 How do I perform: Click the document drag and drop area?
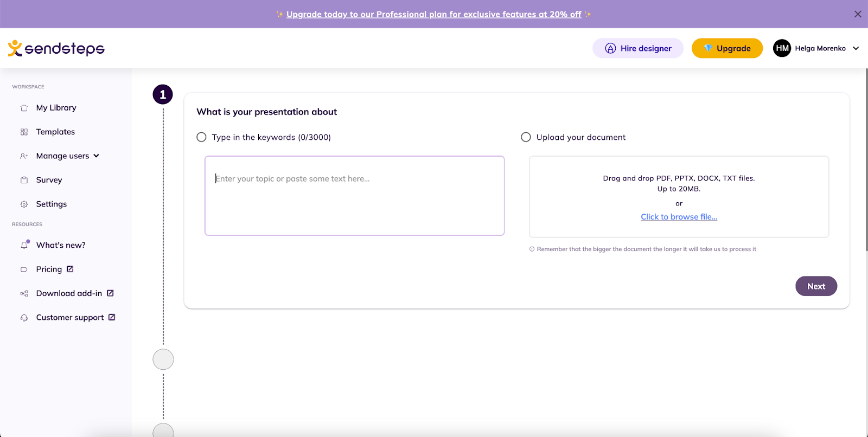tap(679, 197)
